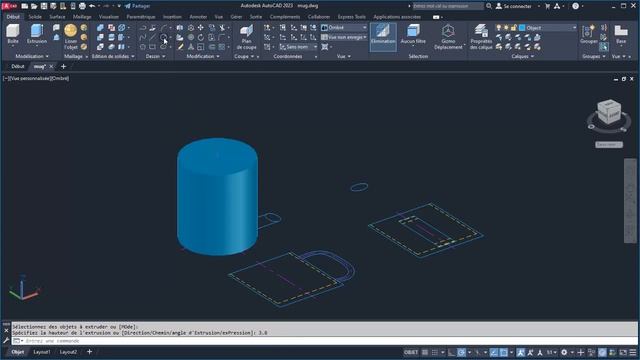Save the drawing from quick access toolbar
Viewport: 640px width, 360px height.
44,6
